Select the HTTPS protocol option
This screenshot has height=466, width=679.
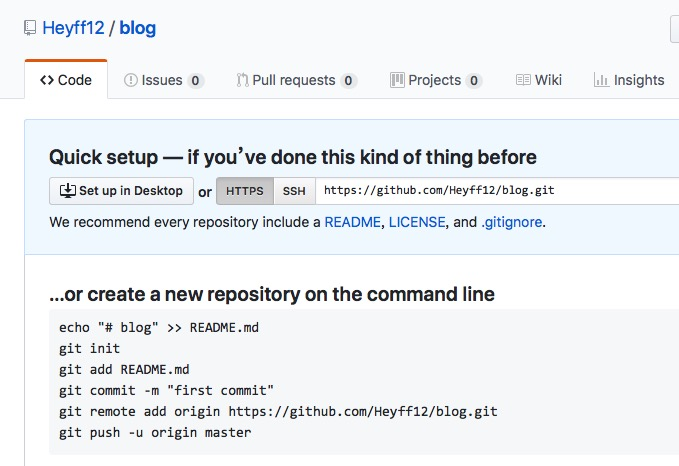coord(245,191)
